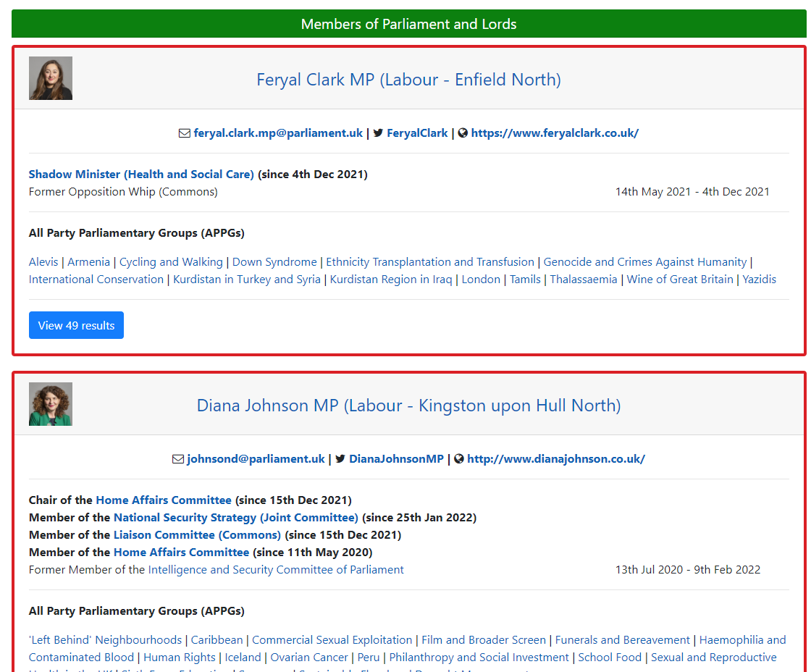Click the envelope icon beside johnsond@parliament.uk
This screenshot has width=811, height=672.
pyautogui.click(x=178, y=459)
